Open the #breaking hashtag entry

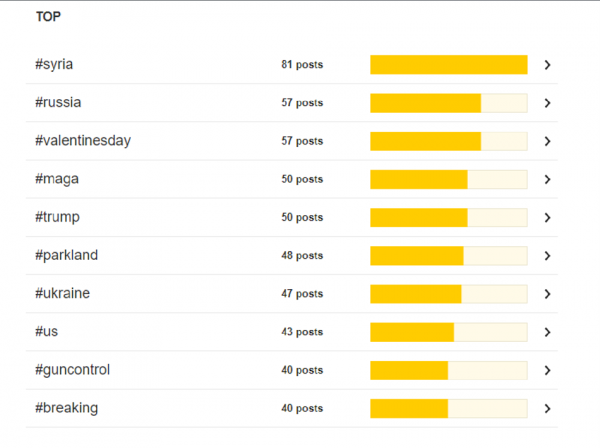[x=67, y=408]
